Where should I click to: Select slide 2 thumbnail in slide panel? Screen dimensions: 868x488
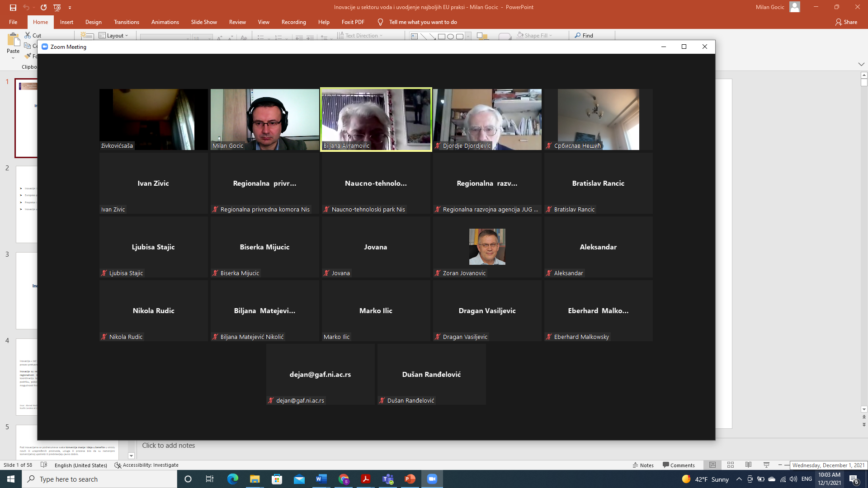click(27, 204)
